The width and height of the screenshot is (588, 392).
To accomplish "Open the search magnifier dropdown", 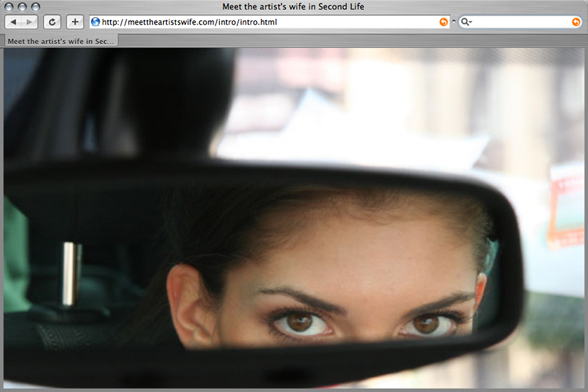I will point(466,22).
